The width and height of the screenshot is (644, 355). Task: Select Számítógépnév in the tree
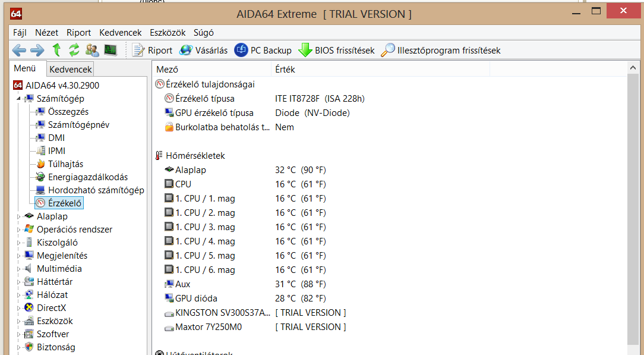coord(72,125)
